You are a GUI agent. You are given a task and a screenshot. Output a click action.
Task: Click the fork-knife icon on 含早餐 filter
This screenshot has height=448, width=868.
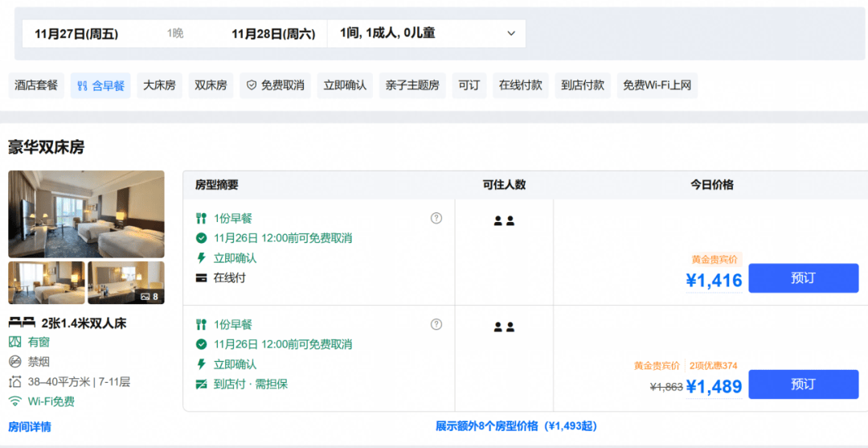tap(83, 86)
